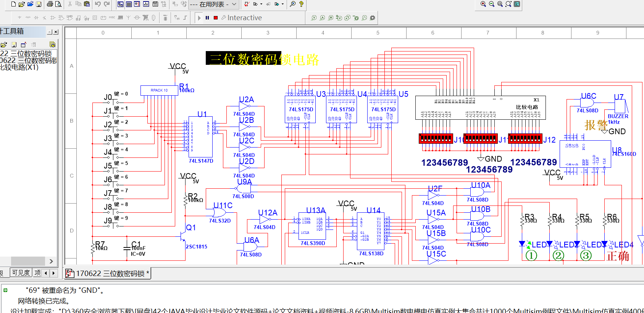644x313 pixels.
Task: Undo the last action
Action: tap(98, 4)
